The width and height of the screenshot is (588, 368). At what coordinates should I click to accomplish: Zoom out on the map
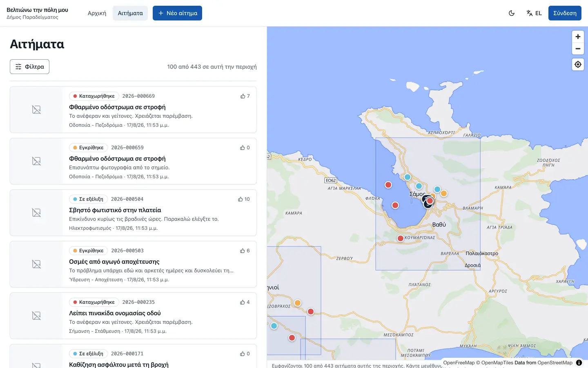click(578, 49)
